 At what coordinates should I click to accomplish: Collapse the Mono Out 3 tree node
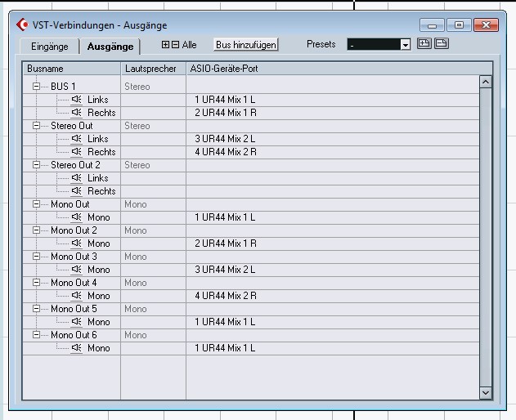(x=36, y=257)
